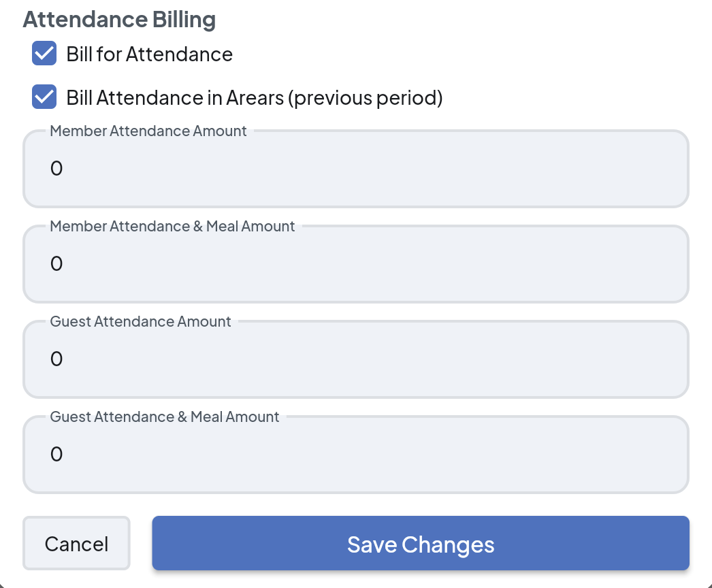This screenshot has height=588, width=712.
Task: Click the 0 in Guest Attendance & Meal Amount
Action: [x=56, y=455]
